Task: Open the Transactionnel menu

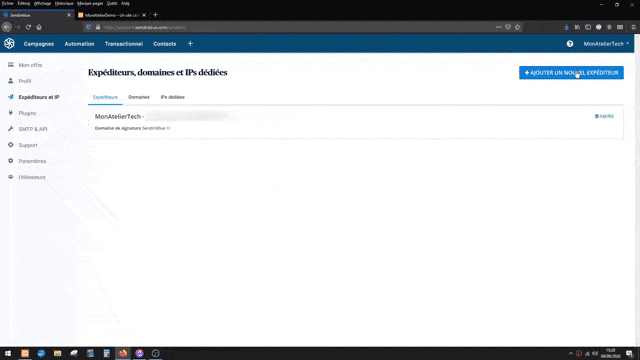Action: coord(124,44)
